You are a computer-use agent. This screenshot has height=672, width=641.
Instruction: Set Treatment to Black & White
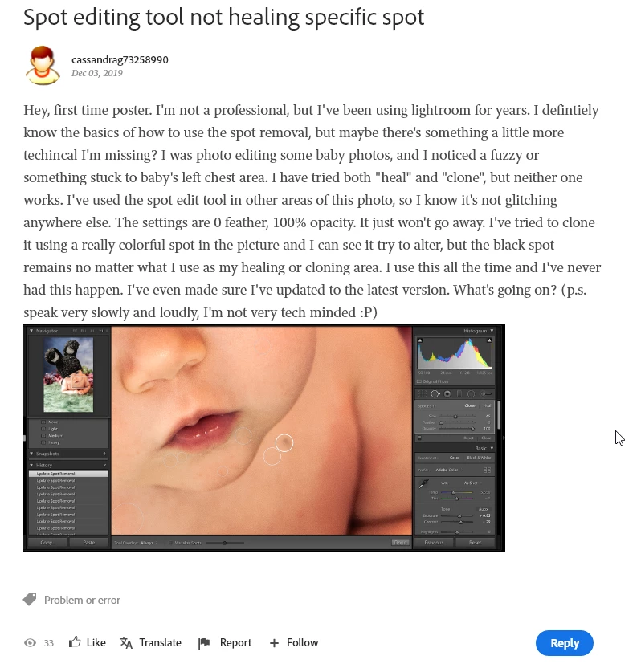click(x=479, y=458)
